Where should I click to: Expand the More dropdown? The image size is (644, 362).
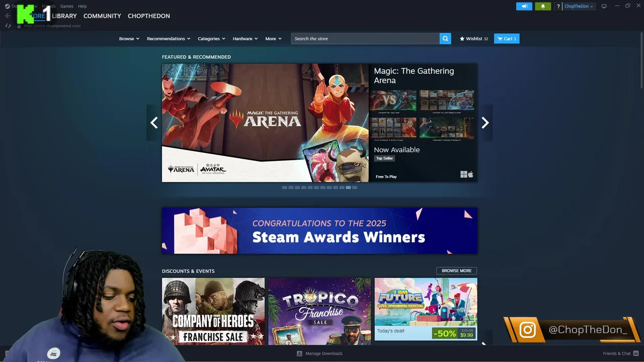(274, 39)
